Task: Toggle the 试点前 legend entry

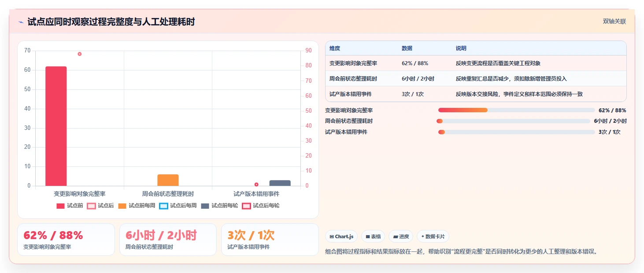Action: coord(70,206)
